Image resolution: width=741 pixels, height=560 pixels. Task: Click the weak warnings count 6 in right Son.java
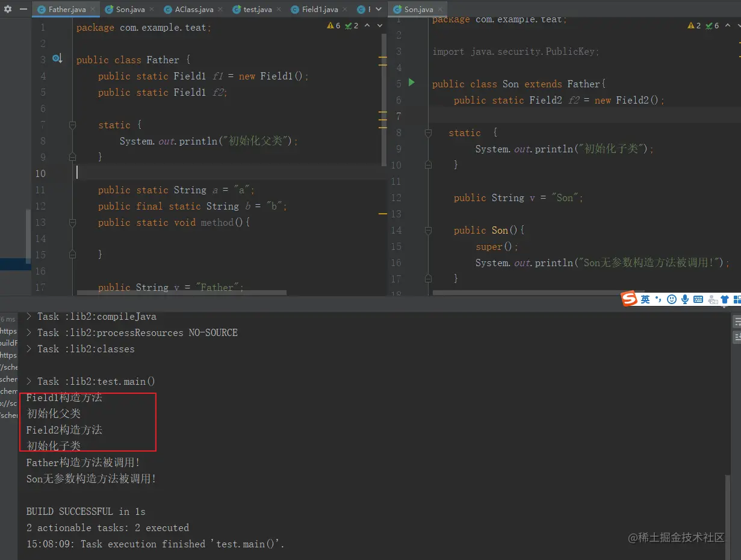pos(712,25)
